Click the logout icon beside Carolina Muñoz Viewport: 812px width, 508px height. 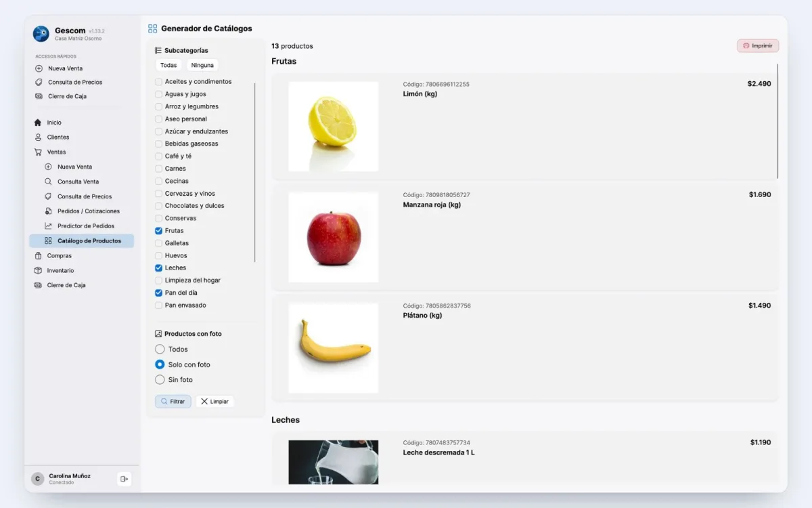coord(124,479)
